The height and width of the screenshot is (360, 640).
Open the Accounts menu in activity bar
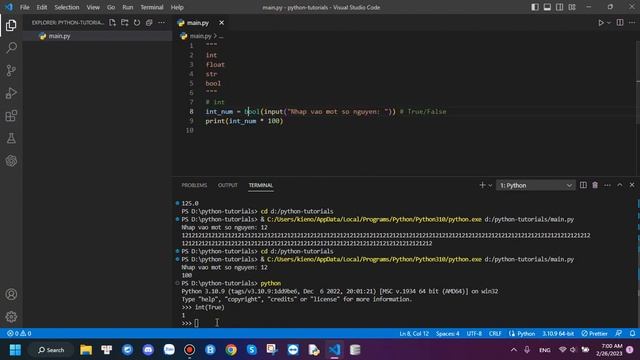(x=11, y=294)
